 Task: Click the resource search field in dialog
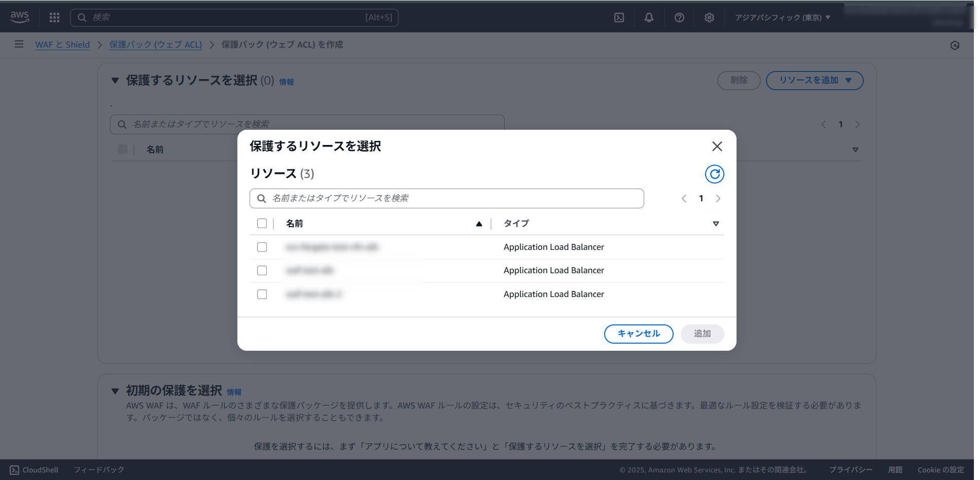tap(446, 199)
